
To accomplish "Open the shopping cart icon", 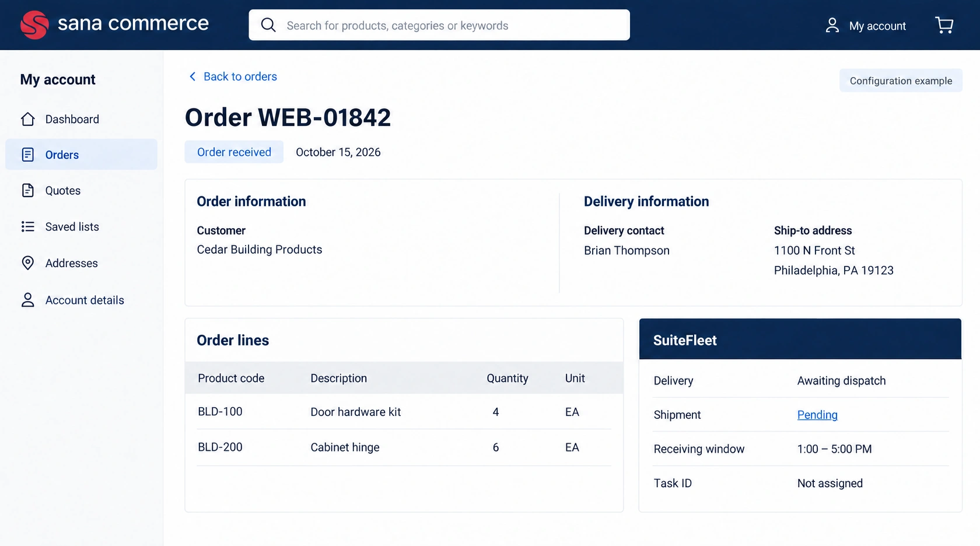I will (944, 25).
